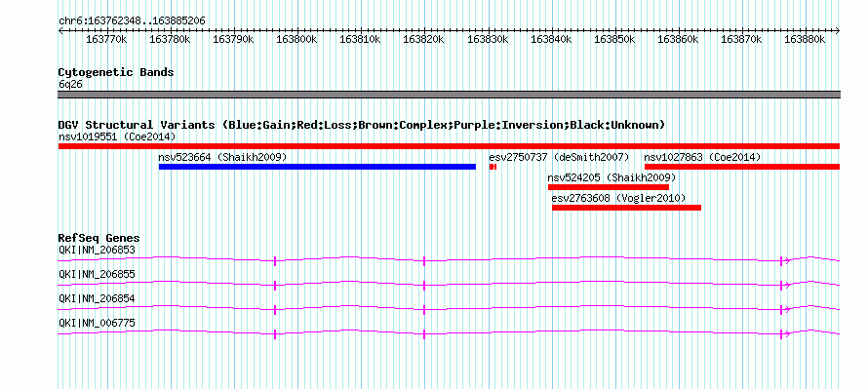The height and width of the screenshot is (389, 868).
Task: Click the QKI|NM_206853 gene label
Action: point(97,250)
